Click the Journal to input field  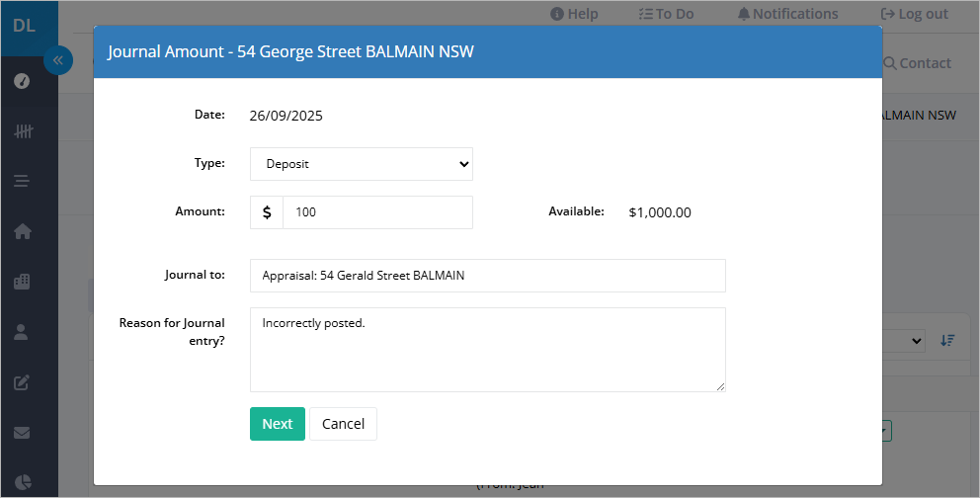click(x=487, y=276)
